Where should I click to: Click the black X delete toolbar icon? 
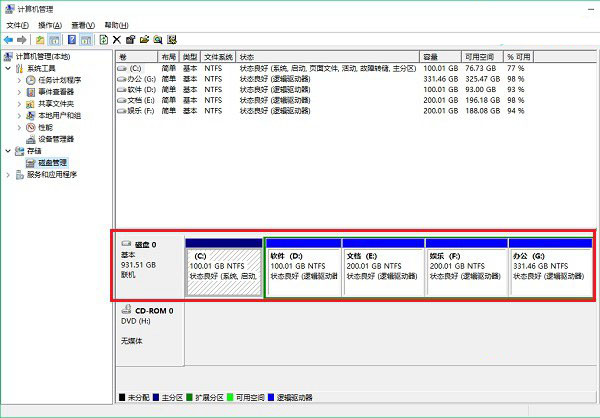point(117,40)
